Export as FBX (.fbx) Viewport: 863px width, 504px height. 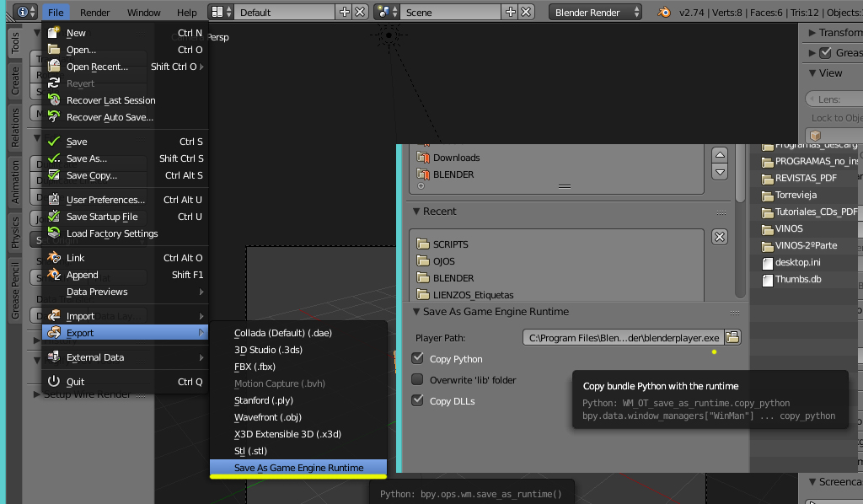pyautogui.click(x=298, y=367)
